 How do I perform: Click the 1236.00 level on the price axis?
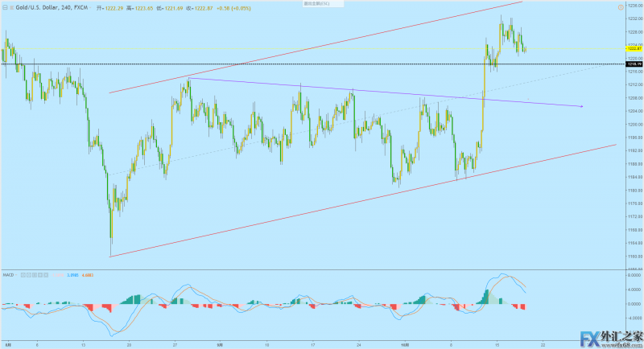[x=632, y=7]
